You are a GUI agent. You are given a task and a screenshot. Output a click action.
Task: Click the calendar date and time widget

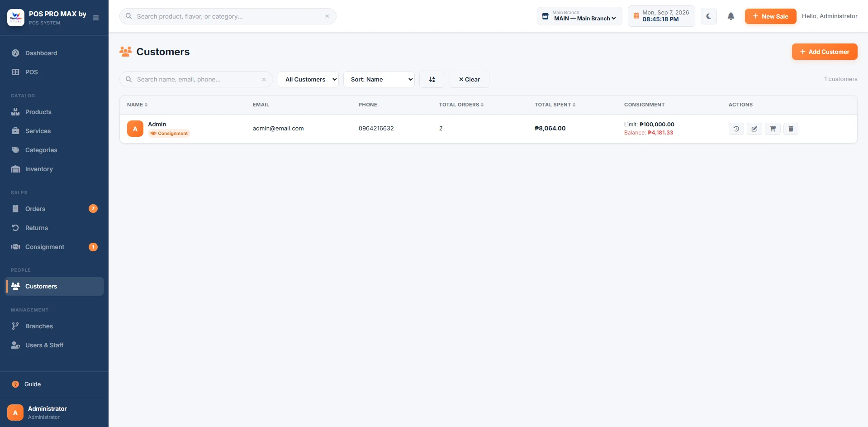point(661,16)
